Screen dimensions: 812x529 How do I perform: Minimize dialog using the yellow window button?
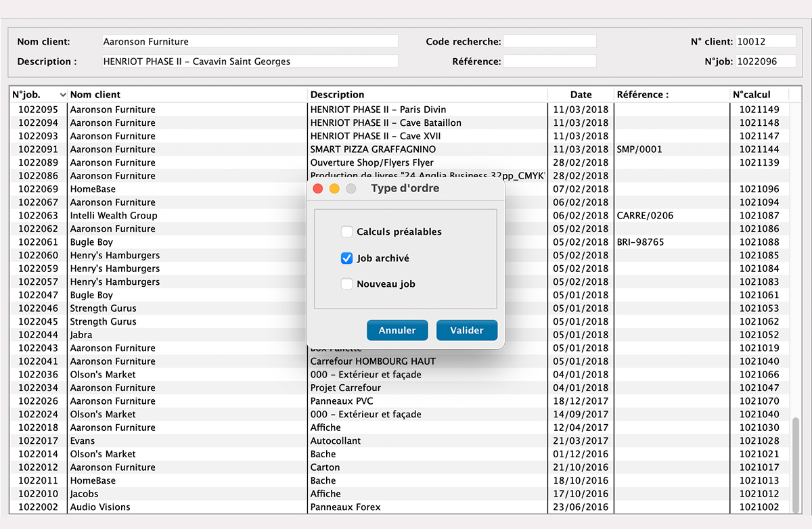[x=334, y=189]
